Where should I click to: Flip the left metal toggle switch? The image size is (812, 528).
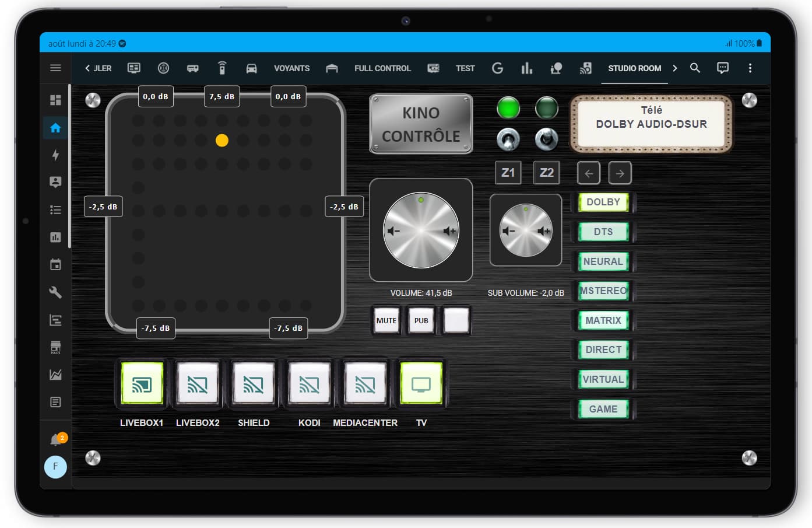508,139
